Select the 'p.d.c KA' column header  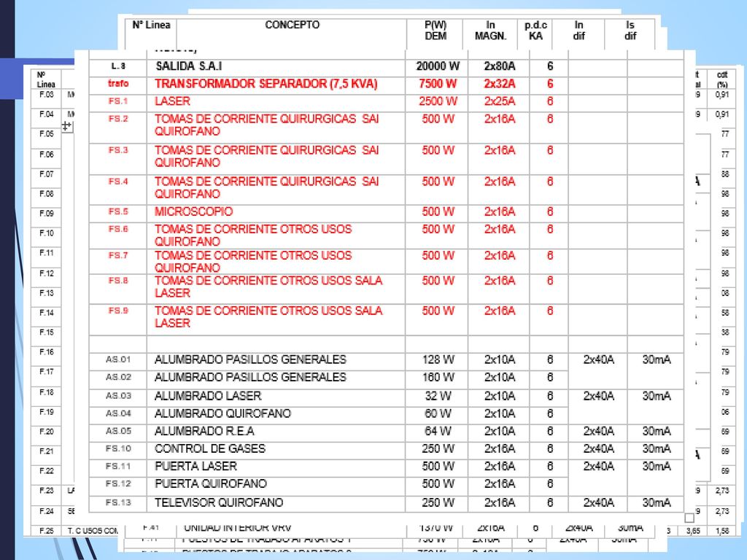(535, 31)
